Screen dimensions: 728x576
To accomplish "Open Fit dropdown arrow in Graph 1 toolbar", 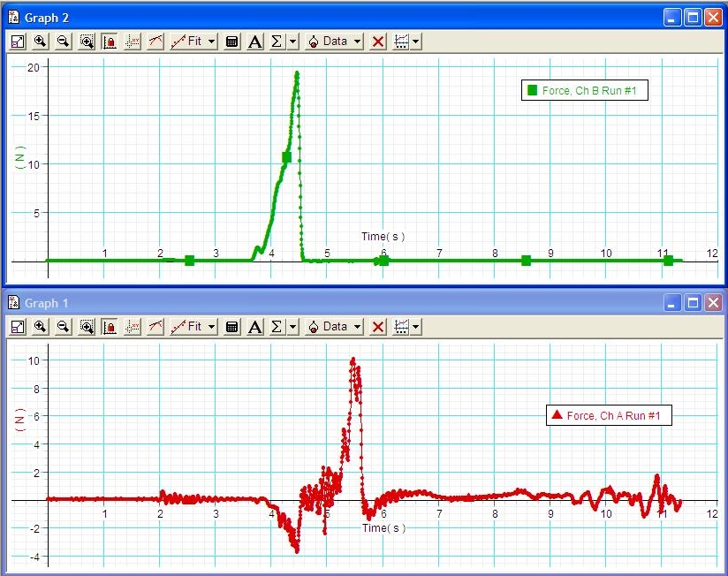I will point(212,327).
